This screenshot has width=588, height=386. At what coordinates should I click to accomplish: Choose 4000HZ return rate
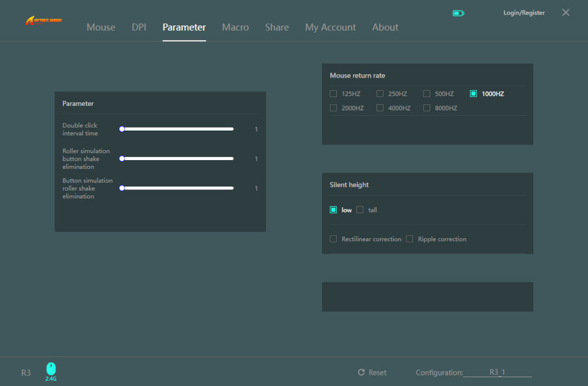[x=380, y=108]
